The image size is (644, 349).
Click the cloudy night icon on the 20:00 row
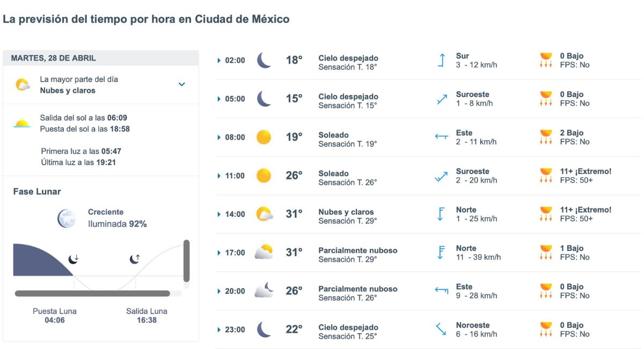[x=264, y=290]
